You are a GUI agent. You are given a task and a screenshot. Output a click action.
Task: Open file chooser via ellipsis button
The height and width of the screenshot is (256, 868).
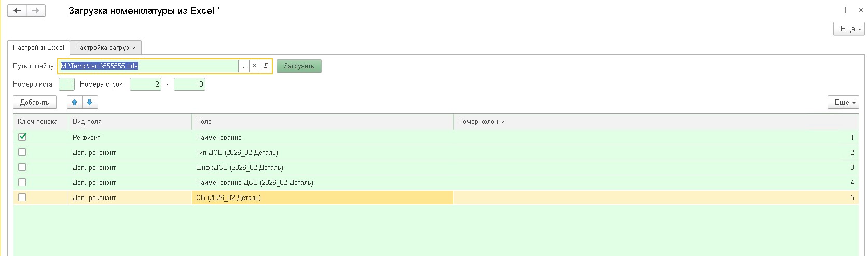coord(243,66)
